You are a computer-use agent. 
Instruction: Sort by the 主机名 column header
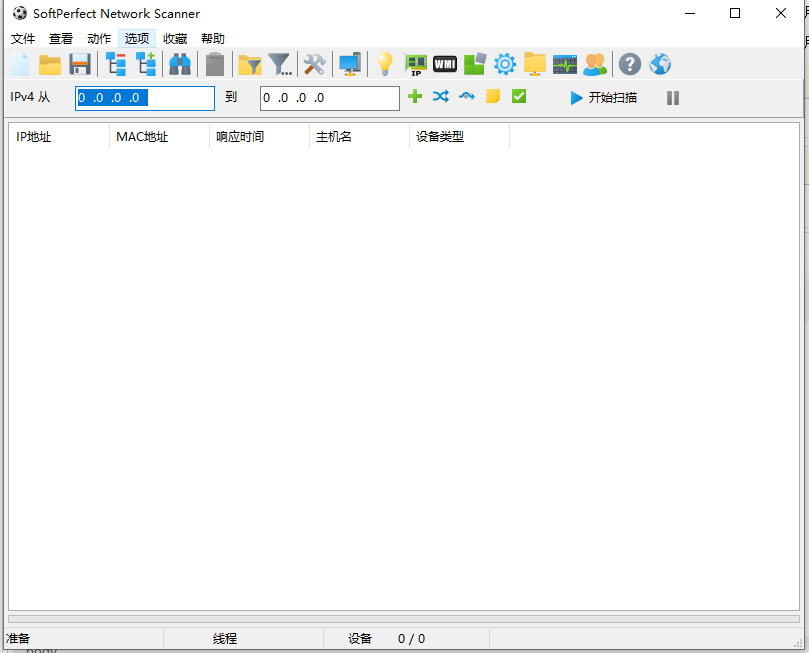[x=360, y=137]
